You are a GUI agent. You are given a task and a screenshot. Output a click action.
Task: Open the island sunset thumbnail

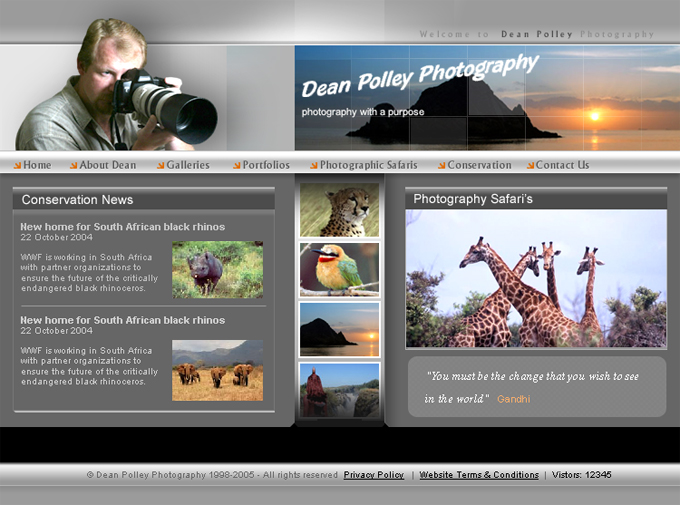(x=339, y=329)
